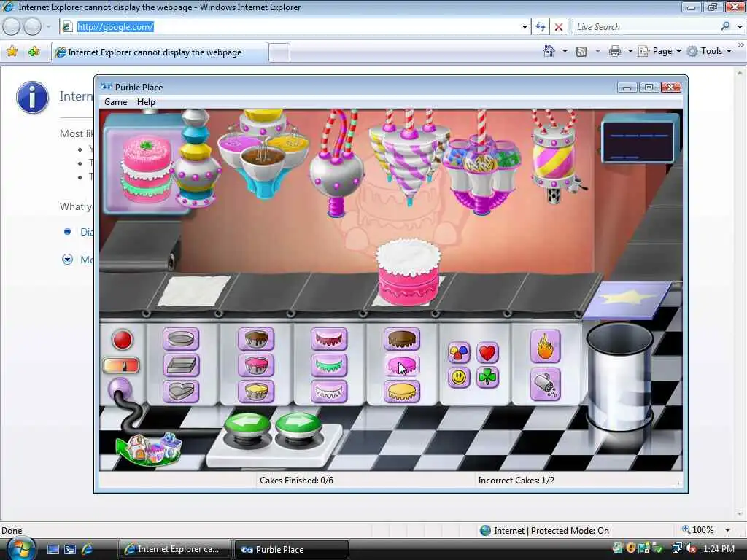Choose the strawberry pink batter button
747x560 pixels.
pyautogui.click(x=256, y=365)
